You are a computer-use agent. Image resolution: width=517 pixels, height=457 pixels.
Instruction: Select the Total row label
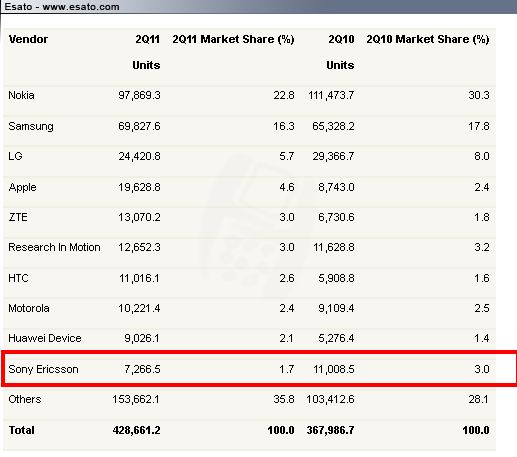click(22, 430)
